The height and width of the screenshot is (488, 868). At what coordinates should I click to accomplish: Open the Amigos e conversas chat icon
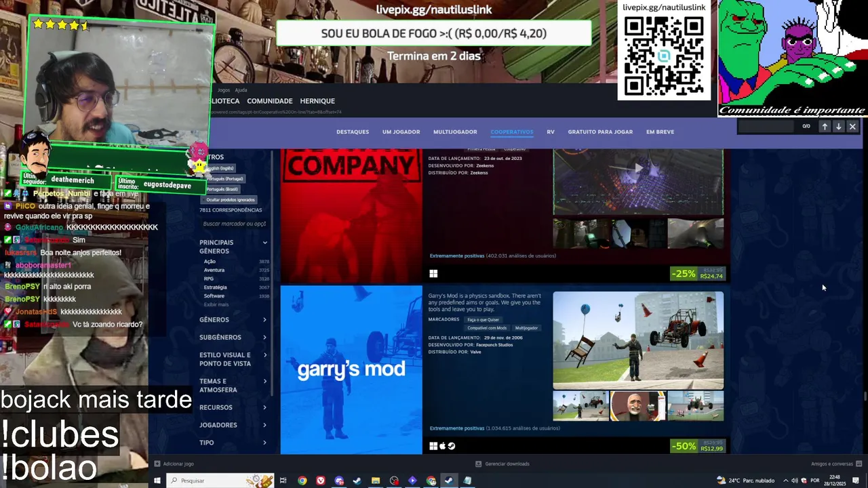859,464
